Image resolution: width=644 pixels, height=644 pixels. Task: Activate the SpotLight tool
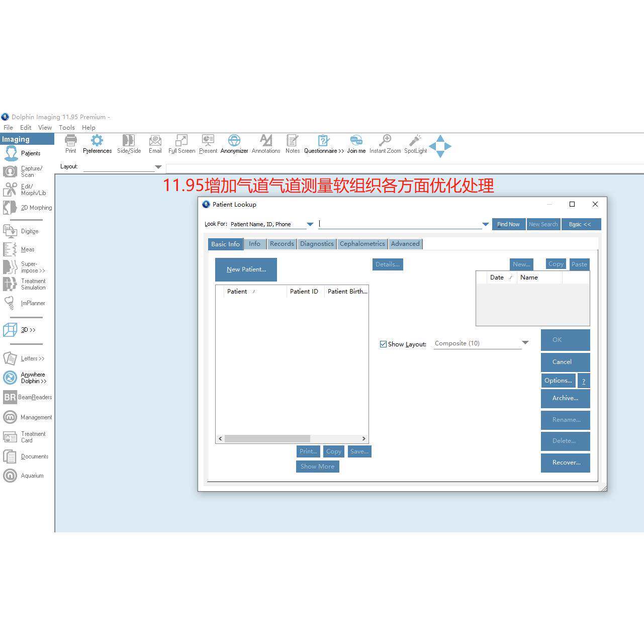(x=415, y=144)
